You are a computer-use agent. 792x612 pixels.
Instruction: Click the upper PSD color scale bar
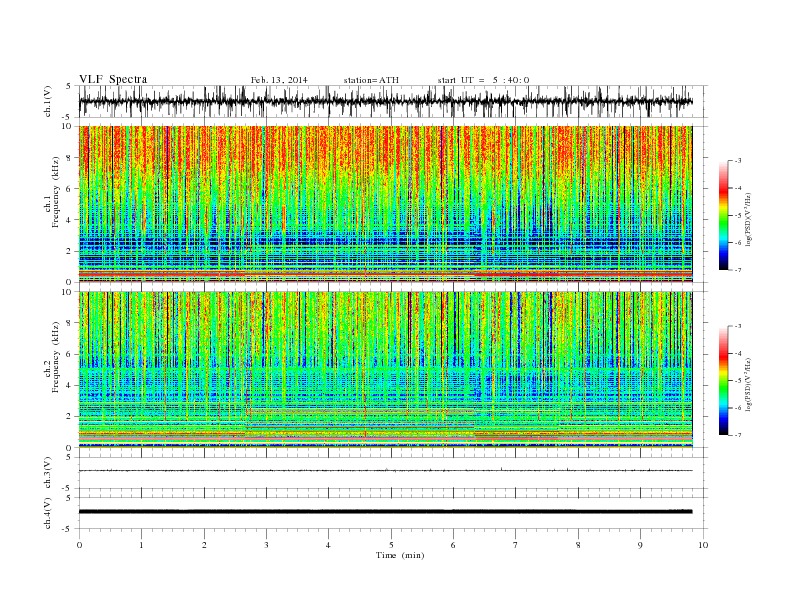pos(724,215)
